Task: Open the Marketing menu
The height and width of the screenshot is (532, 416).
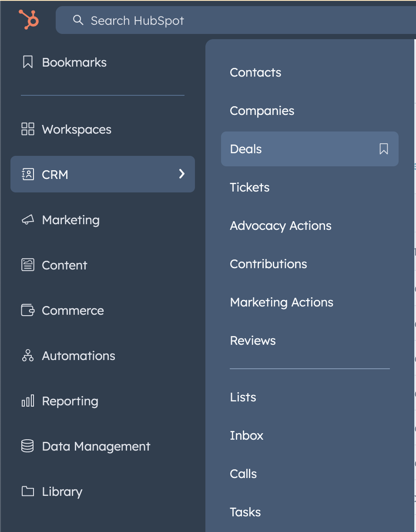Action: [71, 220]
